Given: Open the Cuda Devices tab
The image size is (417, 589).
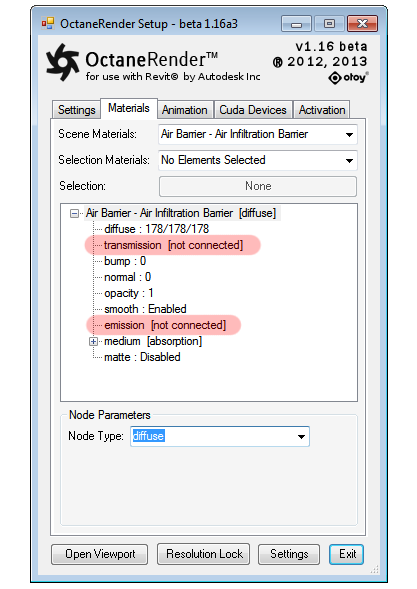Looking at the screenshot, I should [253, 110].
